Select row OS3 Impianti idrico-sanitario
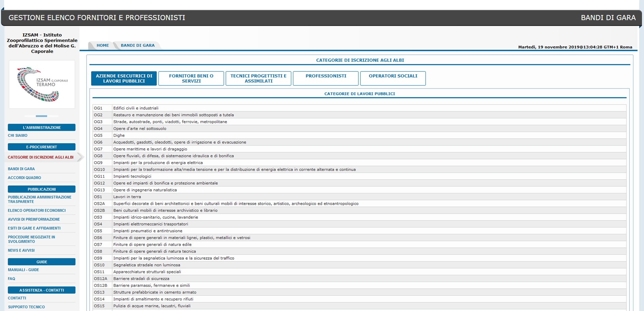This screenshot has height=311, width=644. (359, 217)
